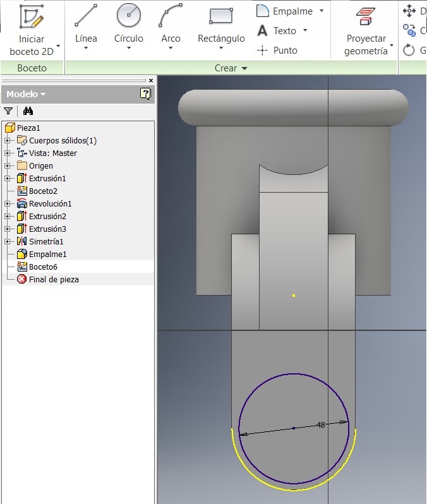Open the Texto dropdown arrow

coord(305,30)
